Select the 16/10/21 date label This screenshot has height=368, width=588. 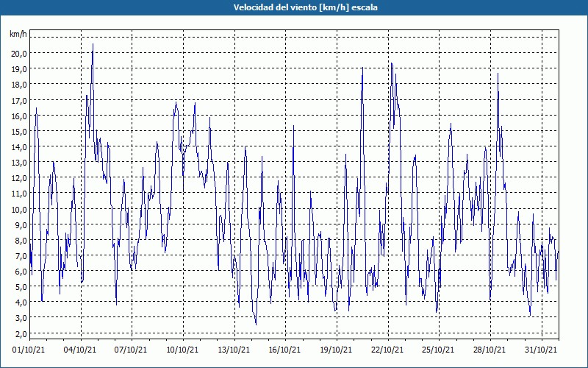284,350
